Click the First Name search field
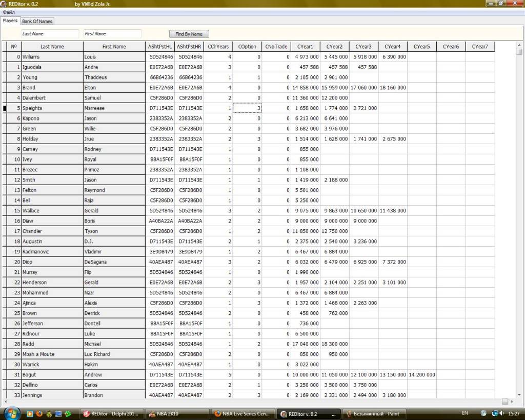The width and height of the screenshot is (525, 420). (x=112, y=34)
